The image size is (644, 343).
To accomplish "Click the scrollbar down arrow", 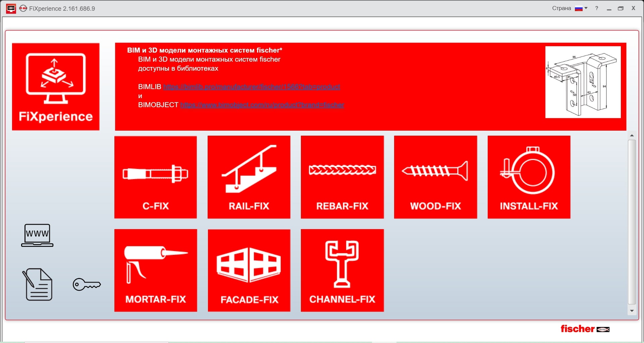I will click(632, 311).
